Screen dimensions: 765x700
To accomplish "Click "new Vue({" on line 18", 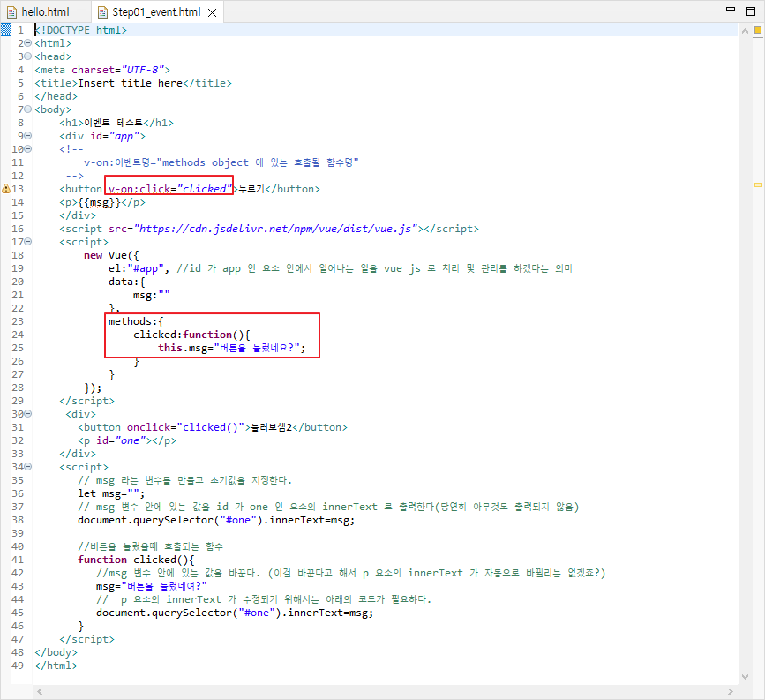I will tap(111, 255).
